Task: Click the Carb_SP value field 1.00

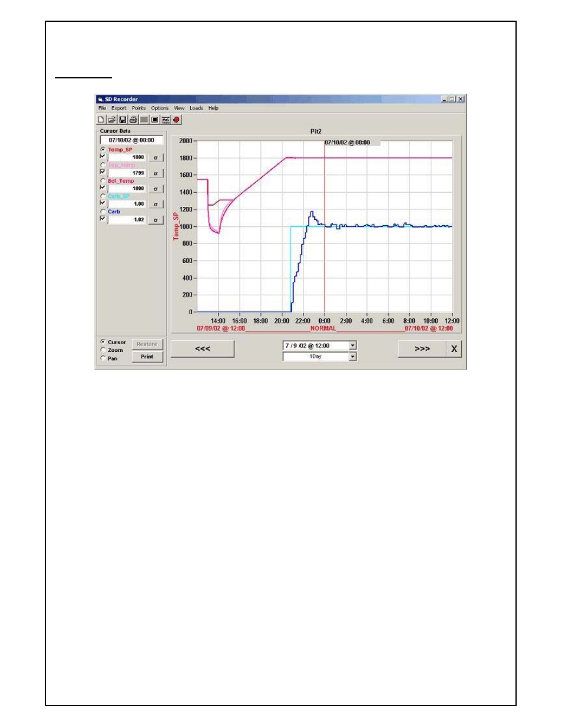Action: tap(127, 204)
